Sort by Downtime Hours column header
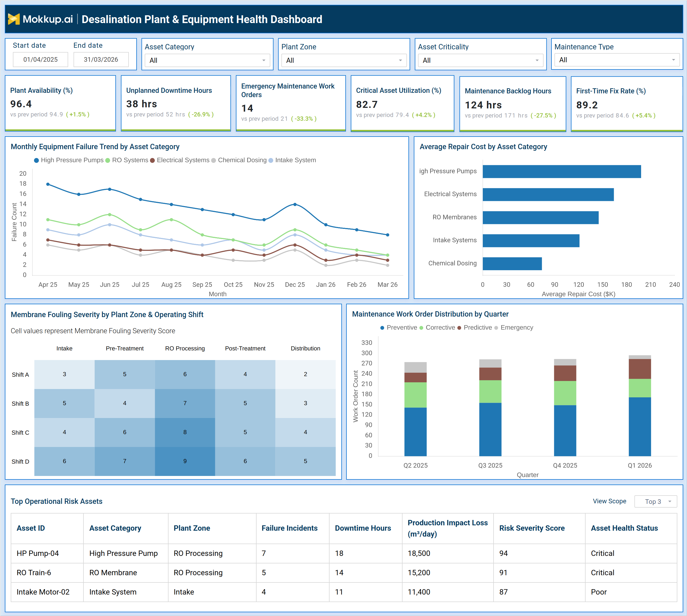This screenshot has height=616, width=687. [366, 528]
